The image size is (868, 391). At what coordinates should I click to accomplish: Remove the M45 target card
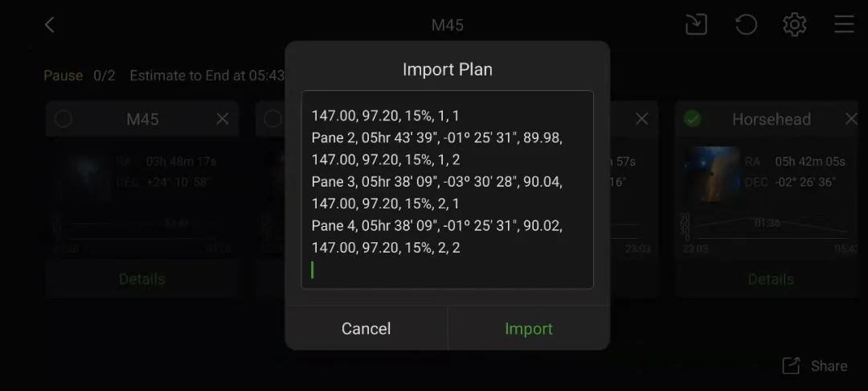pyautogui.click(x=223, y=119)
